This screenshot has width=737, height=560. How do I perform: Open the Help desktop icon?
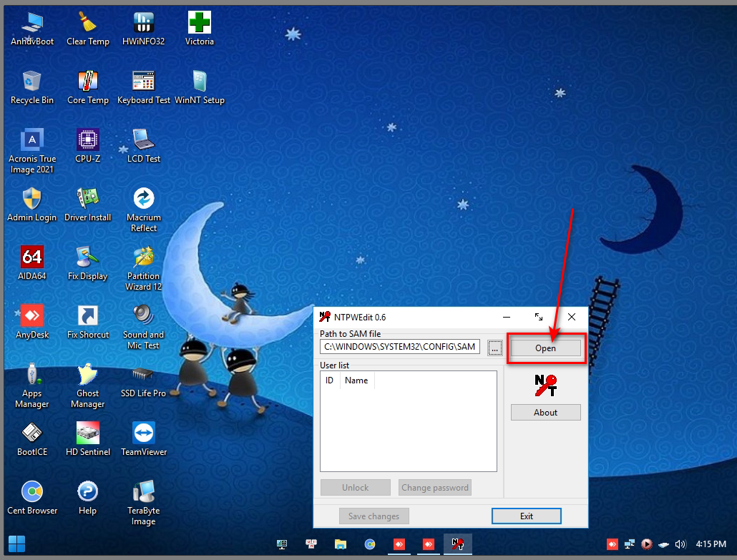tap(88, 498)
